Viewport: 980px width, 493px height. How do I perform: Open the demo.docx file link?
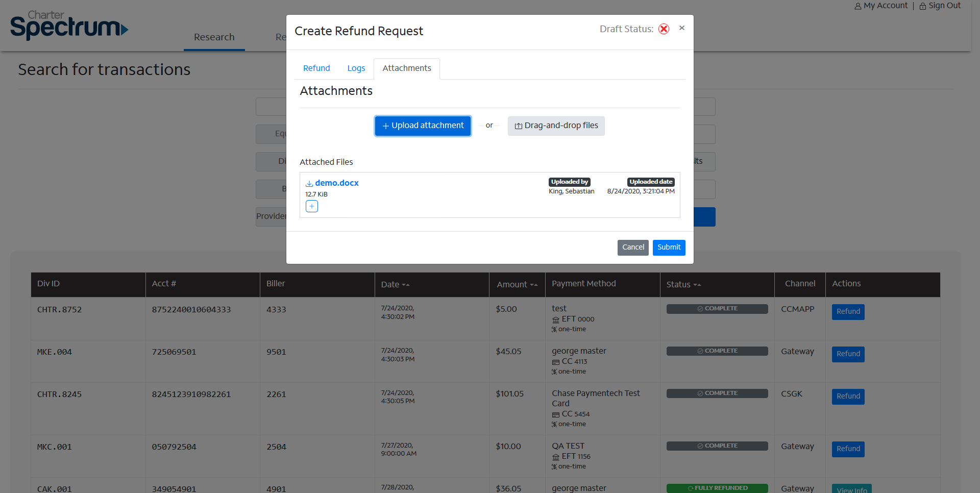(337, 183)
